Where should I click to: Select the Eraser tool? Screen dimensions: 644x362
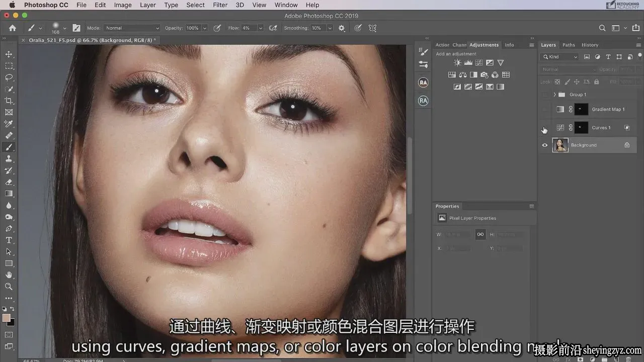click(9, 182)
